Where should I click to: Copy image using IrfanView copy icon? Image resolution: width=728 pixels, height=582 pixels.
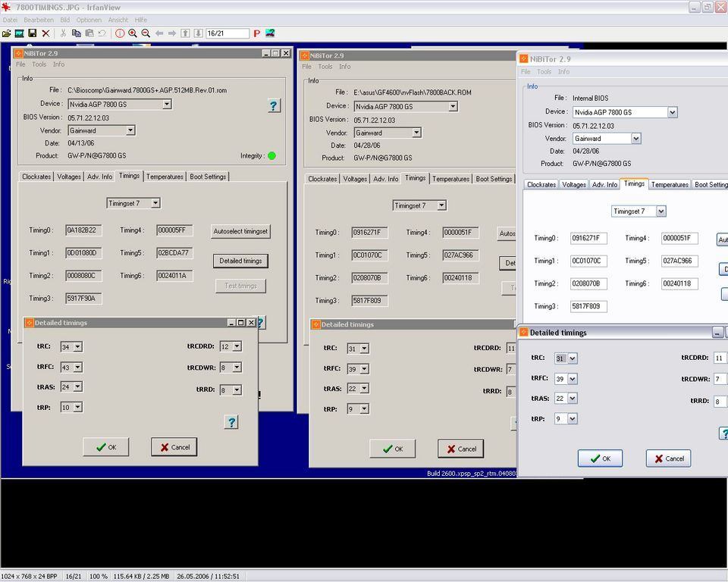click(x=76, y=33)
